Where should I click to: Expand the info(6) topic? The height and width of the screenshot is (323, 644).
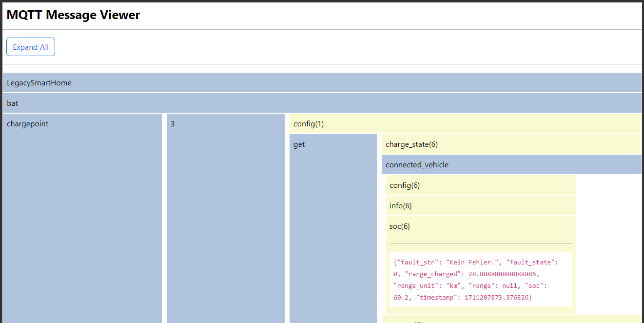pyautogui.click(x=401, y=206)
